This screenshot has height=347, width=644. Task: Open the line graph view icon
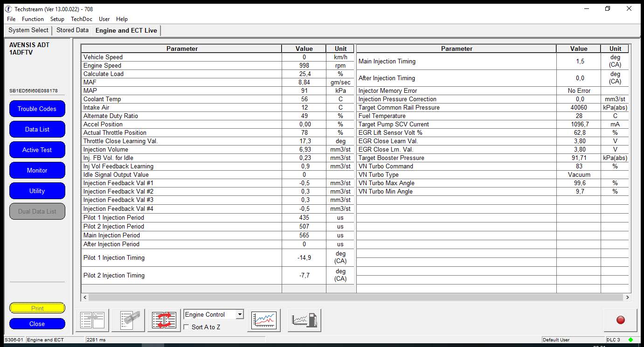point(263,319)
